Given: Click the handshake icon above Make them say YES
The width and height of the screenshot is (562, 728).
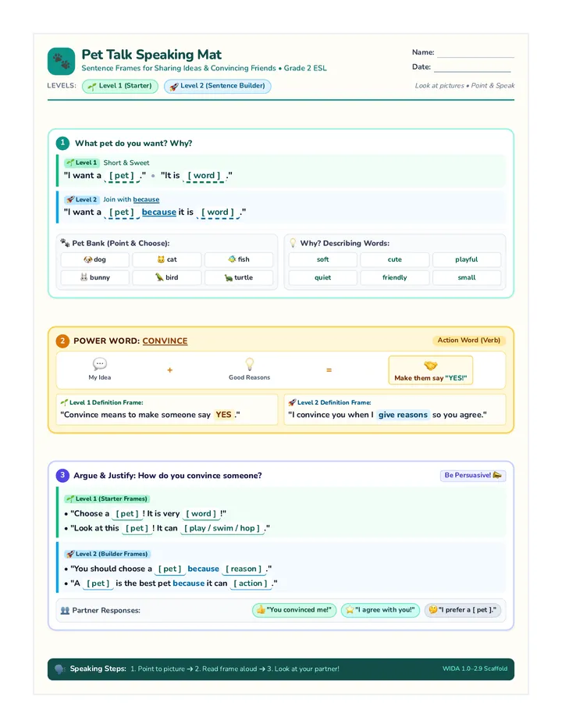Looking at the screenshot, I should click(x=431, y=366).
